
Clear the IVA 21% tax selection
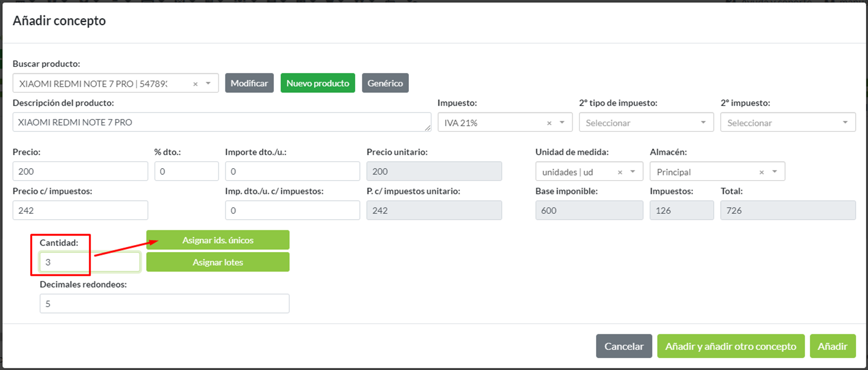549,123
